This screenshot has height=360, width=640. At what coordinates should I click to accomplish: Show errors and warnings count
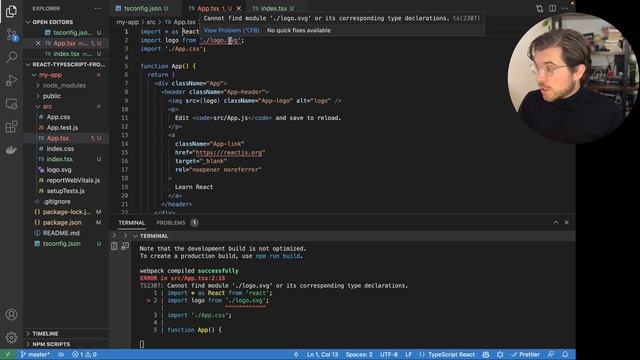pos(84,354)
